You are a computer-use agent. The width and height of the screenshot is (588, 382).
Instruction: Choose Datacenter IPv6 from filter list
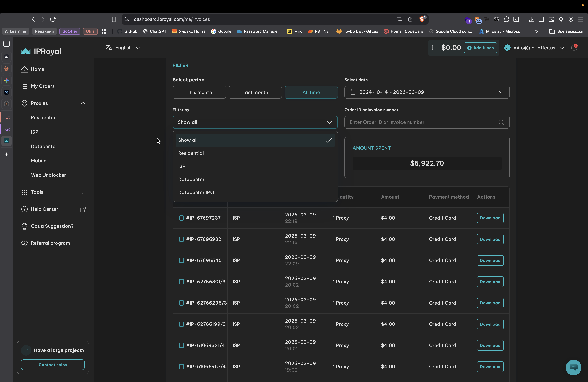coord(197,192)
